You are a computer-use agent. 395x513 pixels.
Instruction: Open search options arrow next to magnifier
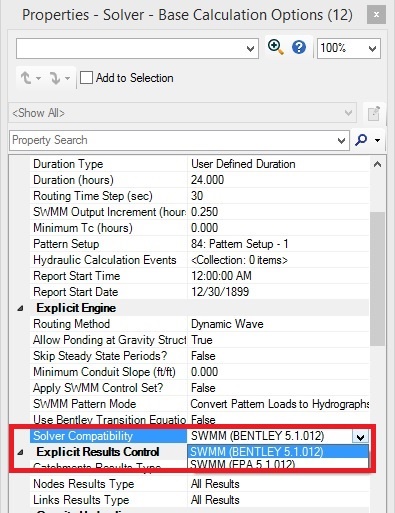pos(377,140)
